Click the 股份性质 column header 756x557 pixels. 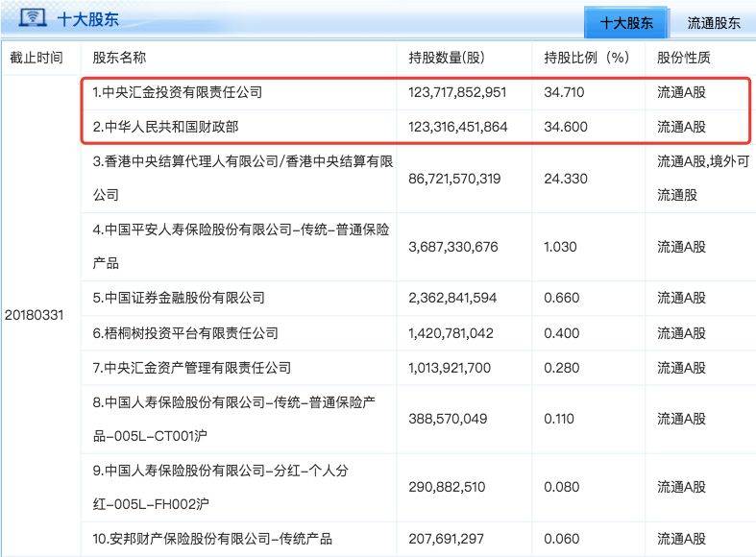point(684,58)
